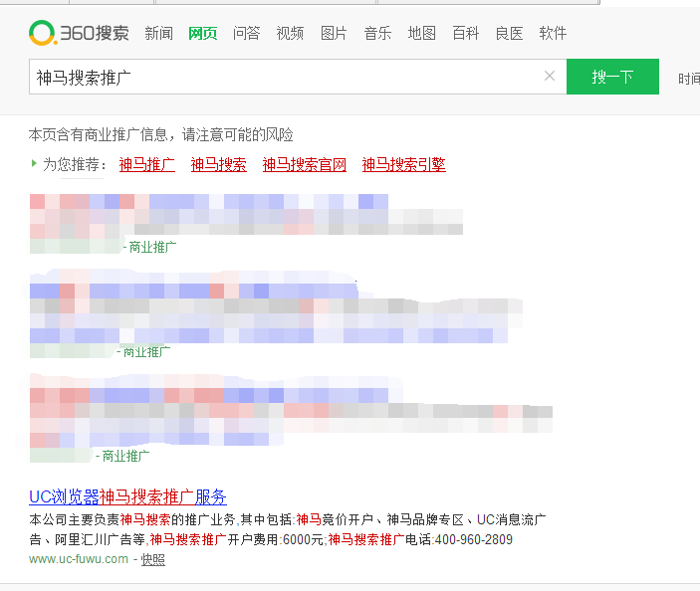Click the 神马搜索引擎 suggestion link
The height and width of the screenshot is (591, 700).
pyautogui.click(x=403, y=165)
